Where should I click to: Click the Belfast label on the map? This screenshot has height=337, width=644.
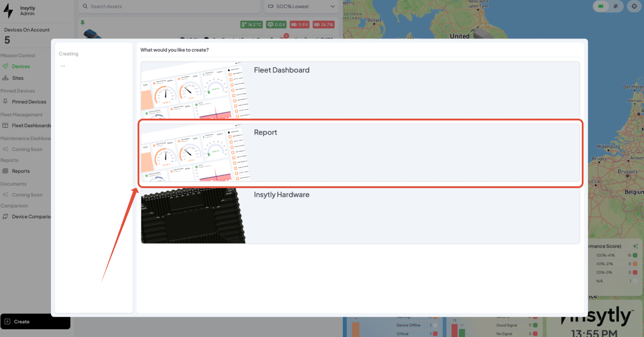tap(374, 20)
